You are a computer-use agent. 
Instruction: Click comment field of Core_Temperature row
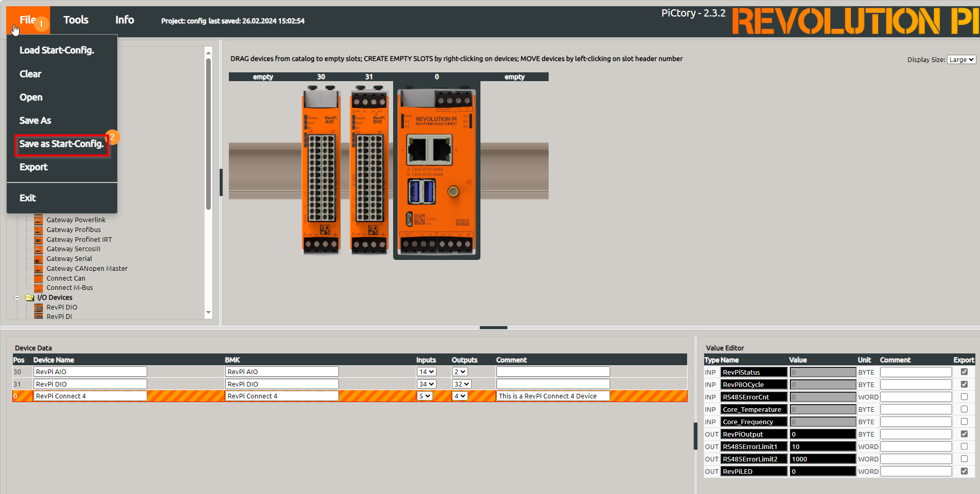tap(916, 409)
